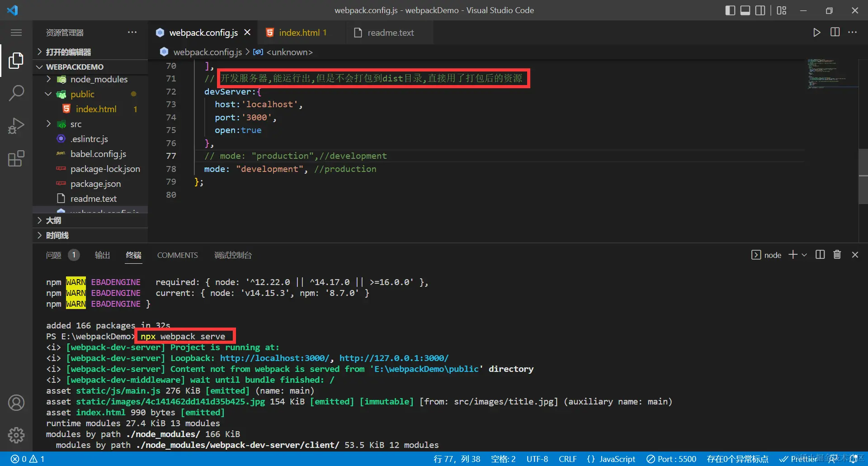Open the Accounts menu icon
Screen dimensions: 868x466
pos(16,403)
